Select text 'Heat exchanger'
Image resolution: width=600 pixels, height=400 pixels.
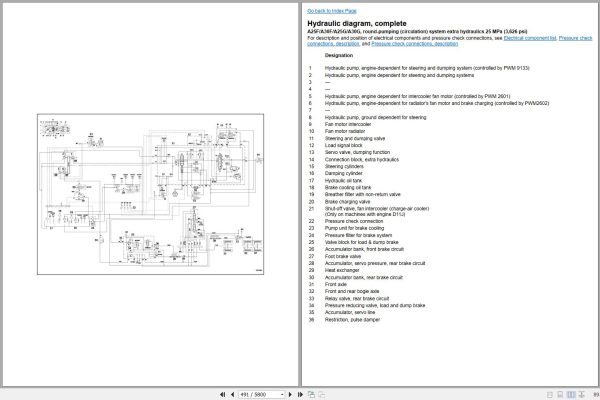342,270
